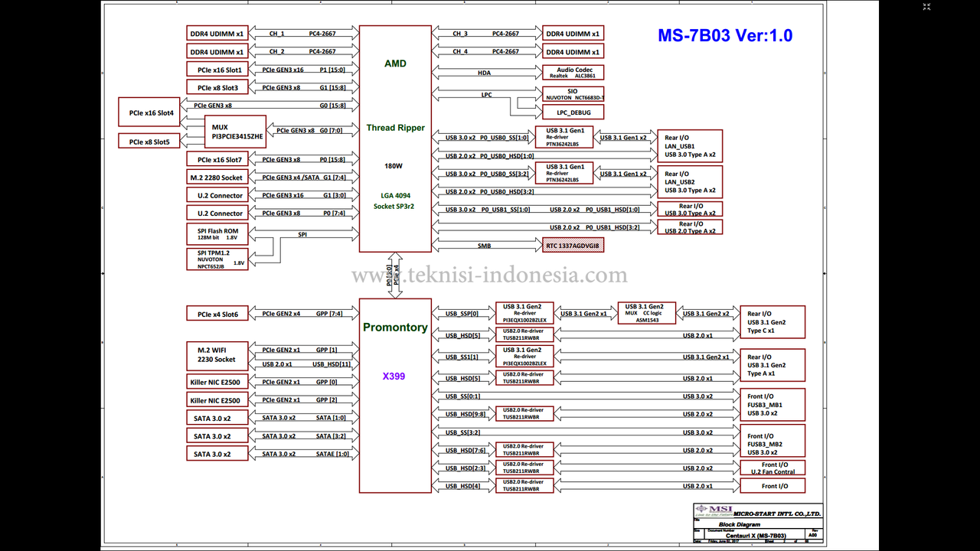The height and width of the screenshot is (551, 980).
Task: Click the 'USB_SSP[0]' signal label
Action: tap(462, 314)
